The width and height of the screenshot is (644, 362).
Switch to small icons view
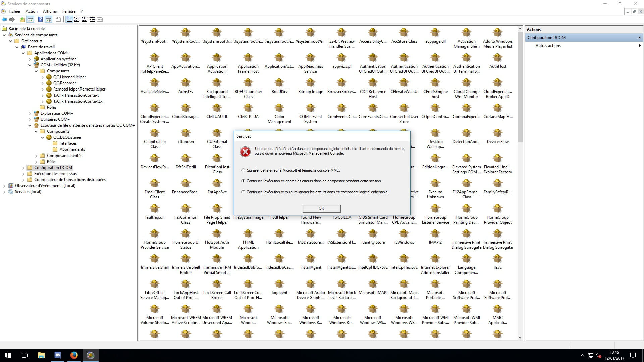point(77,19)
